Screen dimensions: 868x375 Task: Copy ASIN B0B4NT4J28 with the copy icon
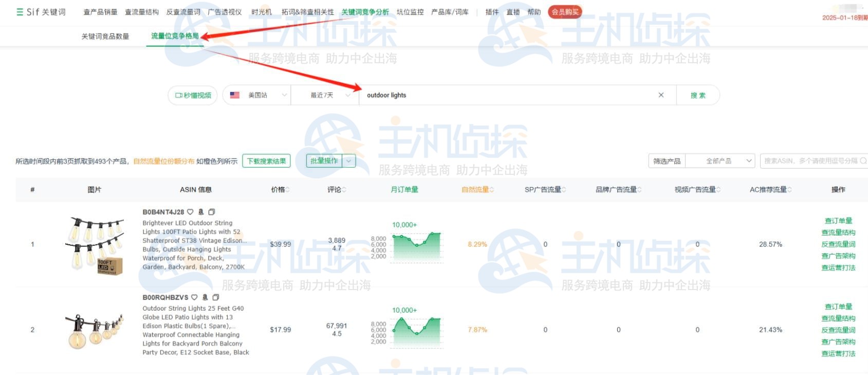click(212, 212)
